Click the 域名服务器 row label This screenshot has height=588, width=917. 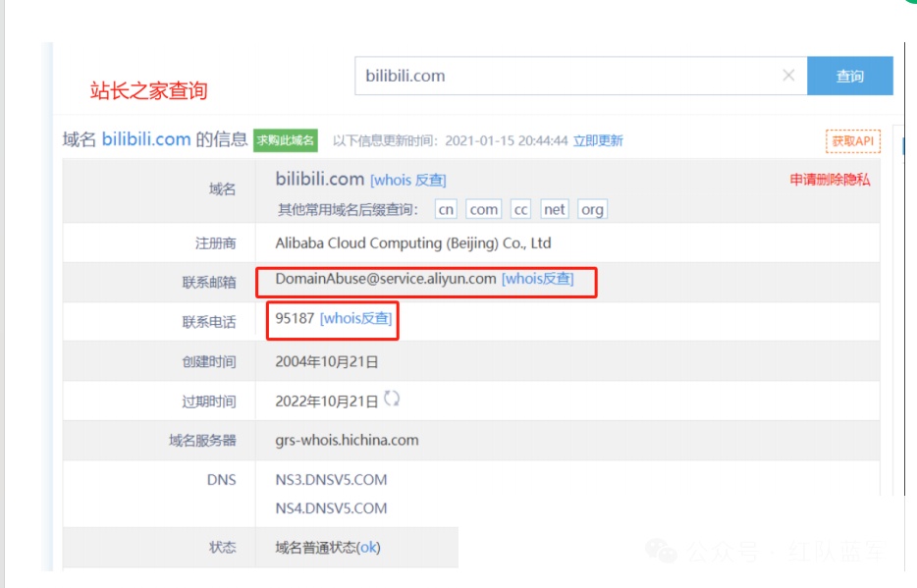coord(202,440)
